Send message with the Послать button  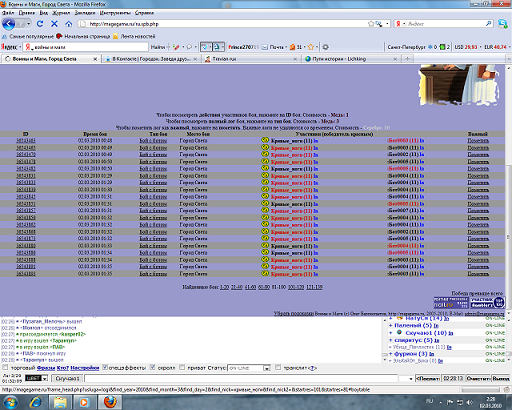click(428, 379)
